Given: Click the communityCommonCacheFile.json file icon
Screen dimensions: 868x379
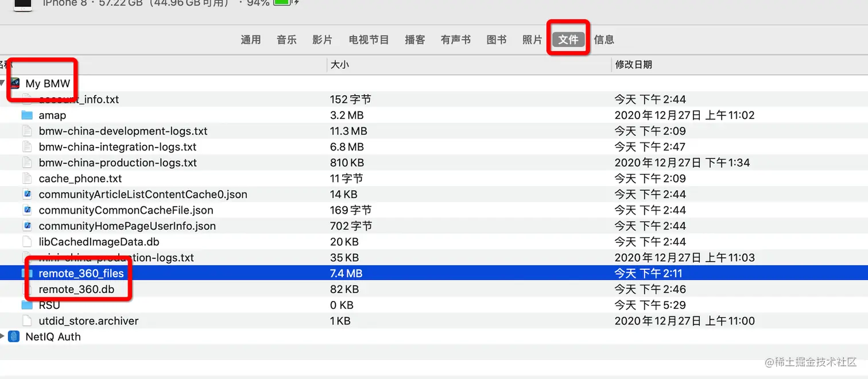Looking at the screenshot, I should click(x=27, y=210).
